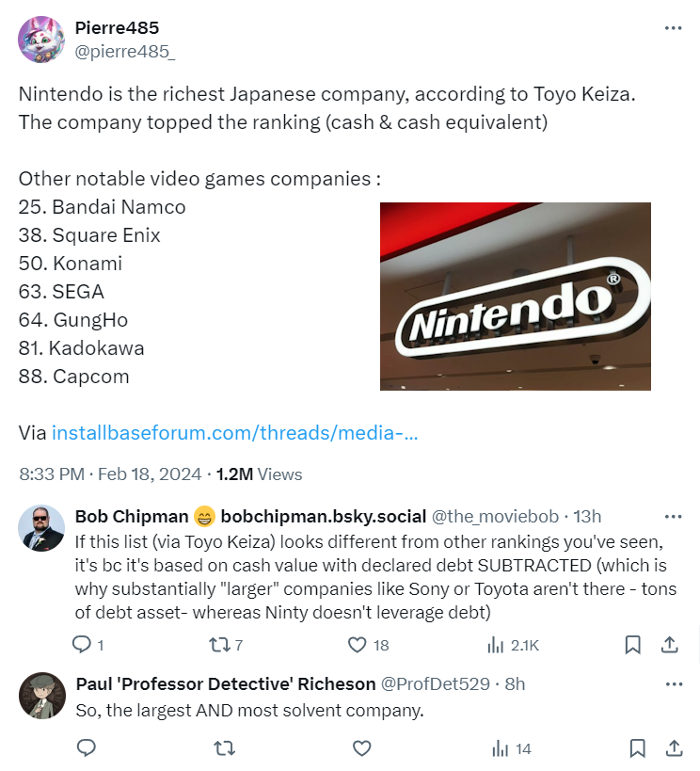Share Bob Chipman's reply
This screenshot has height=771, width=700.
pos(671,645)
